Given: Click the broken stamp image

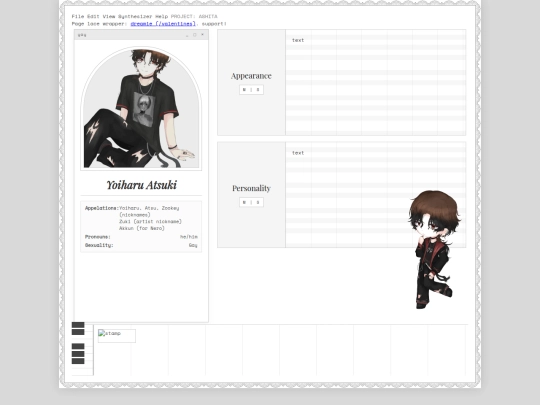Looking at the screenshot, I should (x=117, y=336).
